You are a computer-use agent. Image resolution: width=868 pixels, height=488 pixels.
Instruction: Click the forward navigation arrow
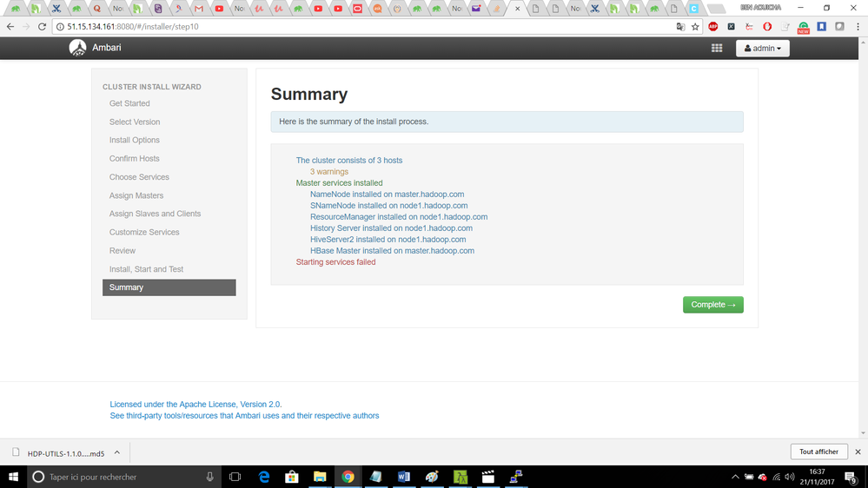[x=26, y=27]
